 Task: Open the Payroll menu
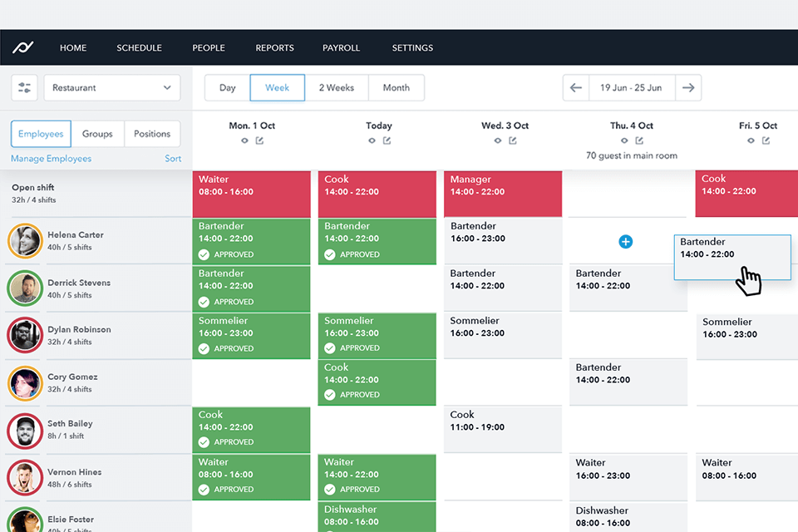[x=341, y=47]
